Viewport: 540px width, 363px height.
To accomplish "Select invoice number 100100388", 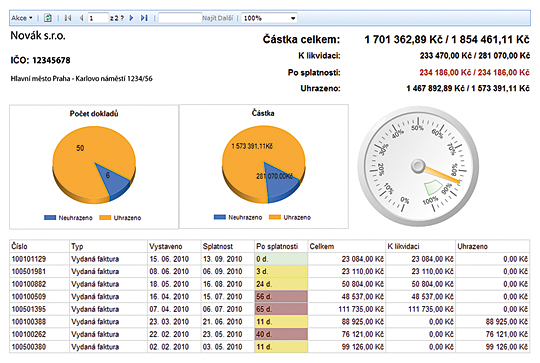I will pos(29,322).
